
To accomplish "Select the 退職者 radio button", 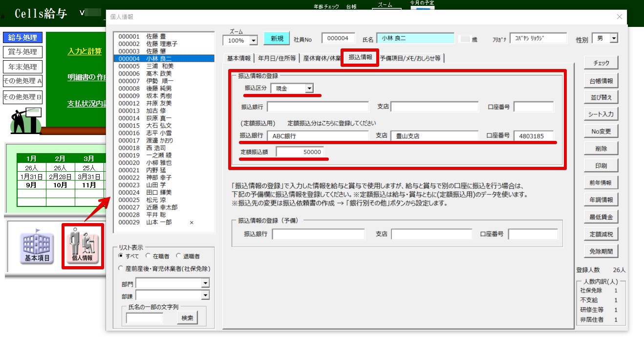I will [x=179, y=256].
